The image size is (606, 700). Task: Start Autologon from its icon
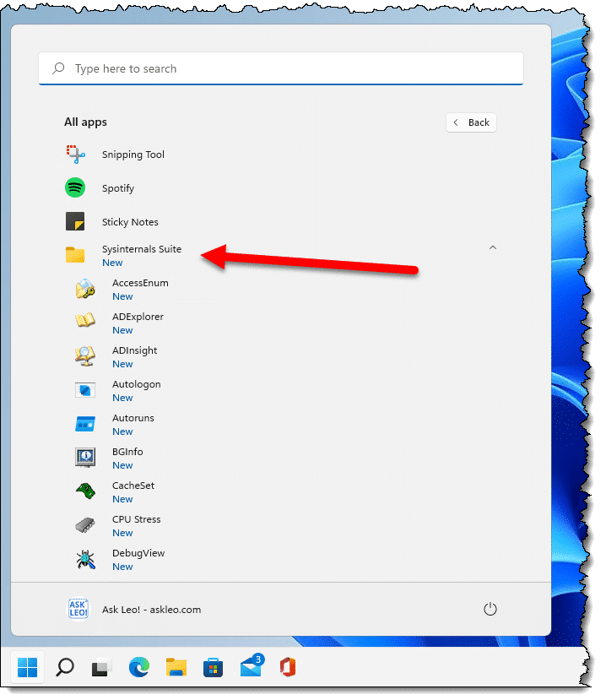85,390
